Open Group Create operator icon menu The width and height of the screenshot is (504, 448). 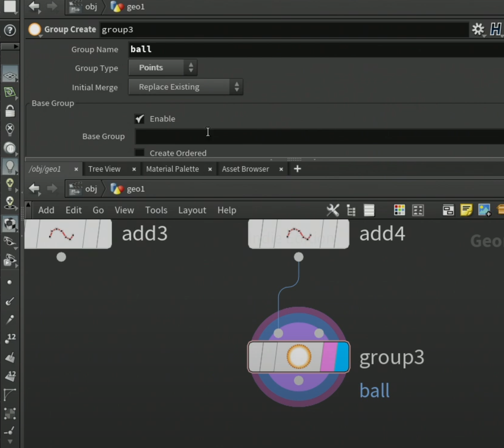coord(35,30)
